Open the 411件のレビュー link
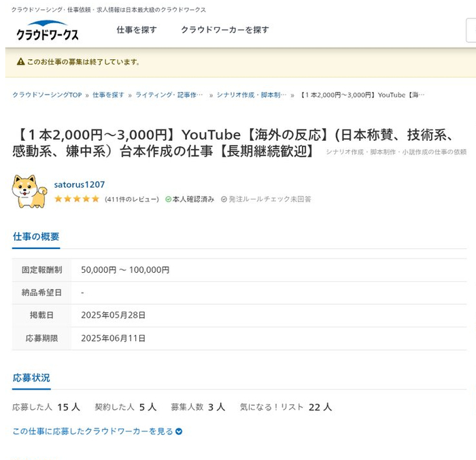Viewport: 476px width, 460px height. click(132, 199)
